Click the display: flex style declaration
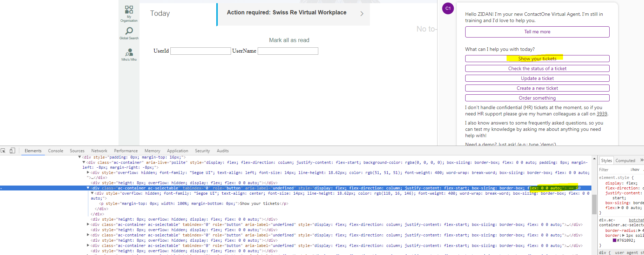 click(622, 183)
